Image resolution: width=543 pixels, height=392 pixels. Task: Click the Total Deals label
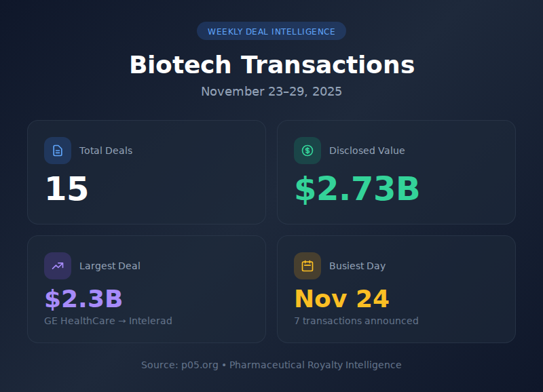click(x=106, y=151)
